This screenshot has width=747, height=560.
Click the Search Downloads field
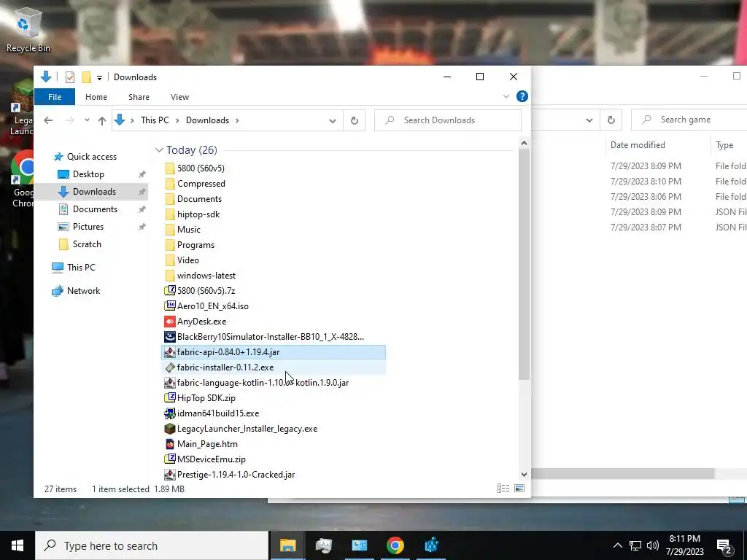pyautogui.click(x=448, y=120)
